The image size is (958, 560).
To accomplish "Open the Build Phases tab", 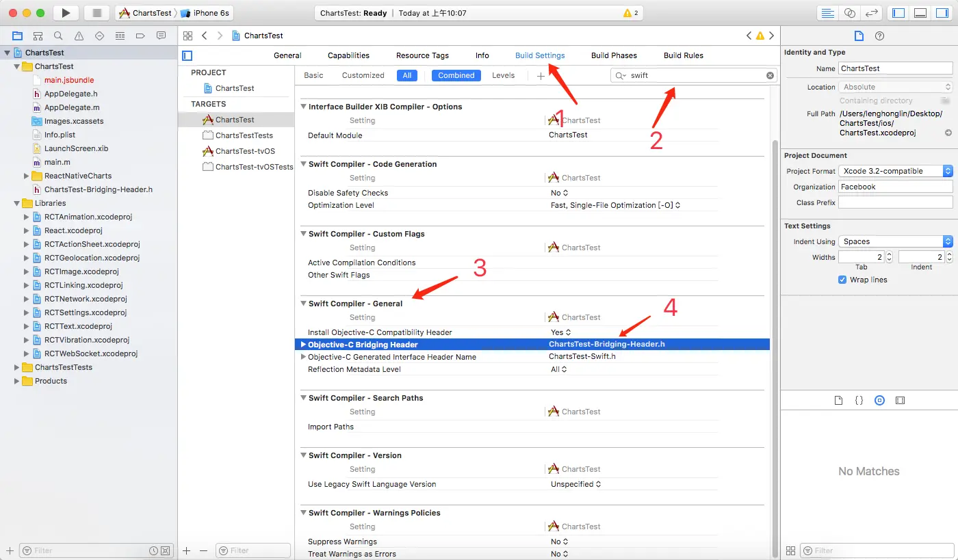I will click(x=614, y=55).
